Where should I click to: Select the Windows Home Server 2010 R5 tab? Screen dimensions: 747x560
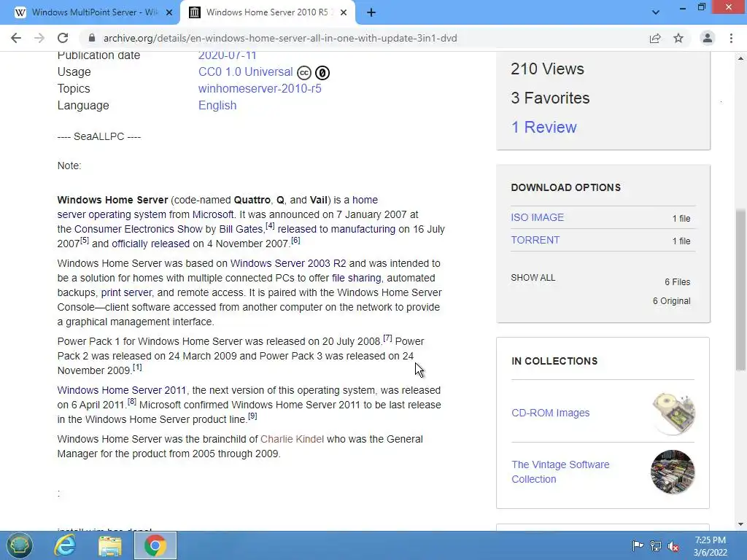tap(267, 13)
